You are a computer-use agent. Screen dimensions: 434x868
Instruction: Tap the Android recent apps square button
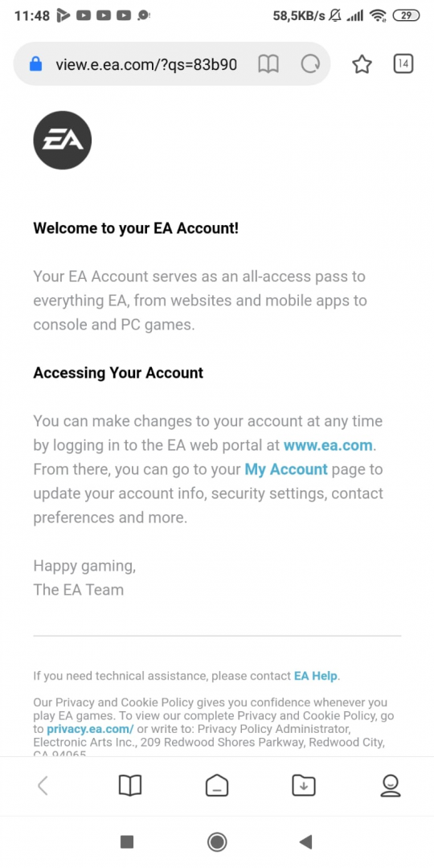127,842
